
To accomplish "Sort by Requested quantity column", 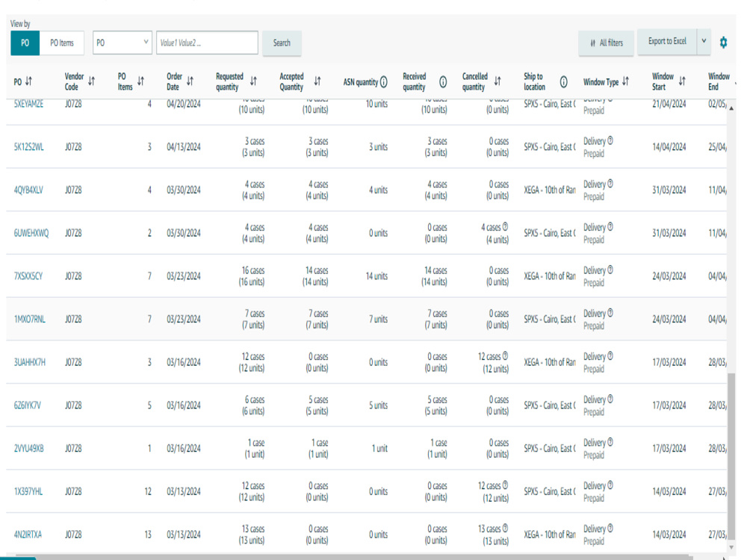I will click(253, 81).
